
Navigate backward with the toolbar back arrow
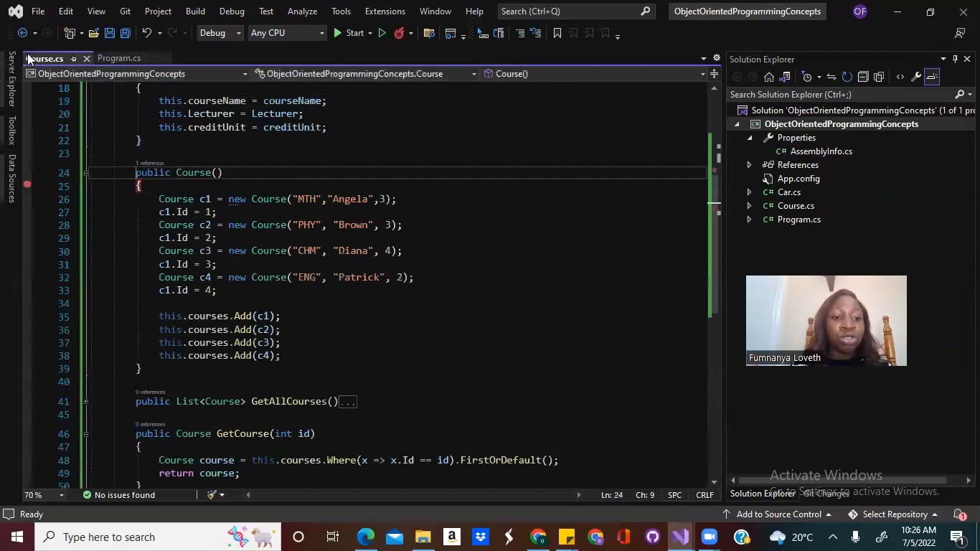click(22, 33)
